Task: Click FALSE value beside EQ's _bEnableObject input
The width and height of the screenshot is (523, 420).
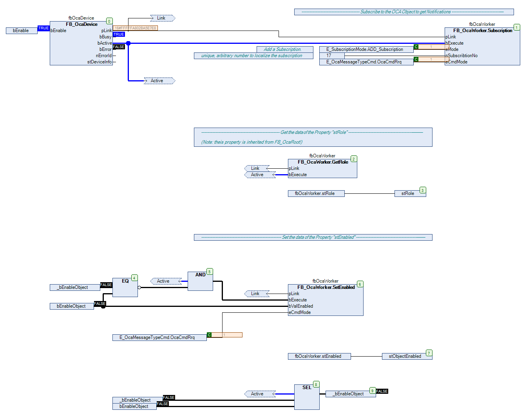Action: coord(106,285)
